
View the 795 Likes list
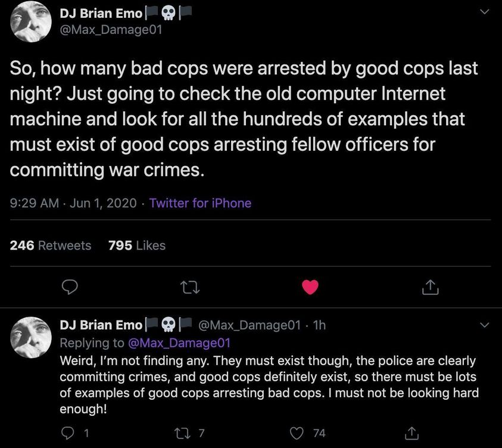137,245
